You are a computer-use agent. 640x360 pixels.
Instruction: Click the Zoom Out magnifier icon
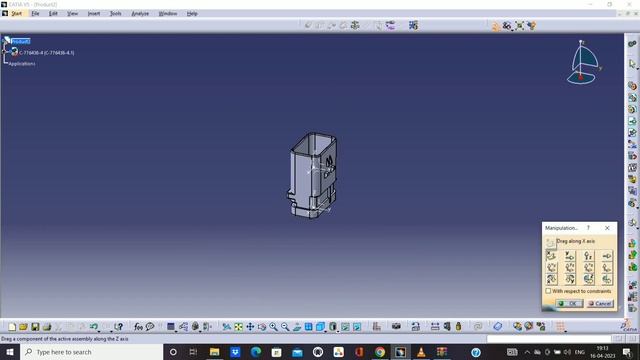285,327
